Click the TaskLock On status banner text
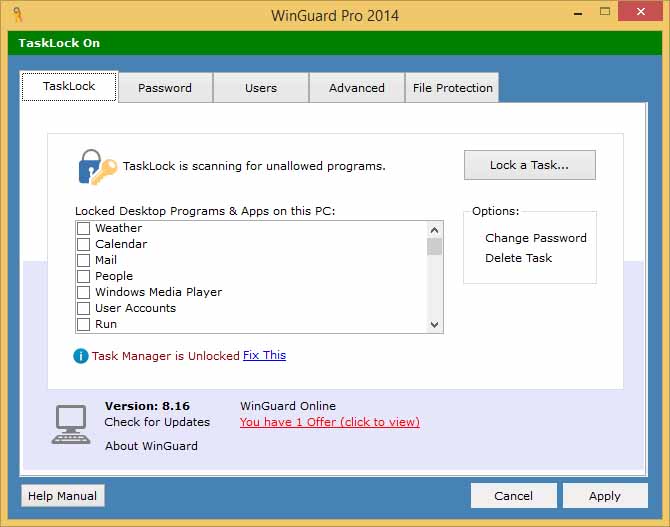Viewport: 670px width, 527px height. [x=59, y=43]
